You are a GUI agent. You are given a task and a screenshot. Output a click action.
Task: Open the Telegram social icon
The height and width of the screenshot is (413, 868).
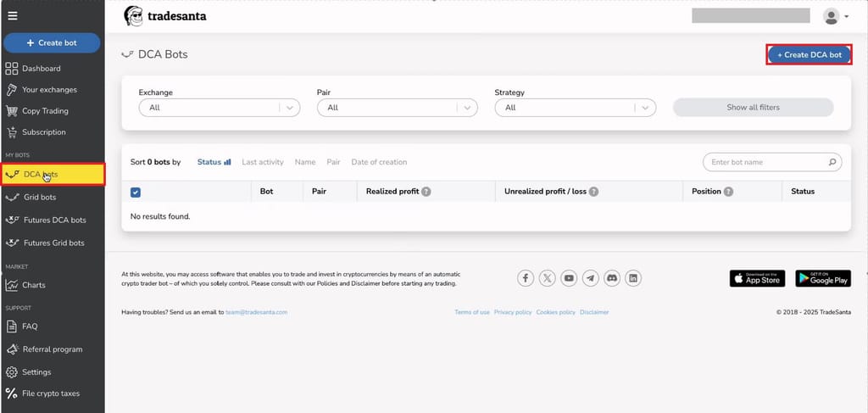click(x=590, y=278)
